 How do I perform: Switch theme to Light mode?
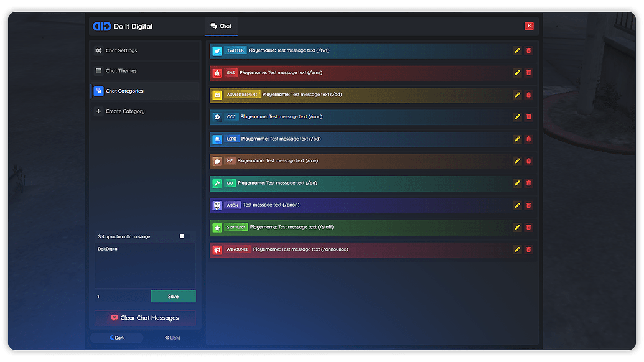point(172,338)
